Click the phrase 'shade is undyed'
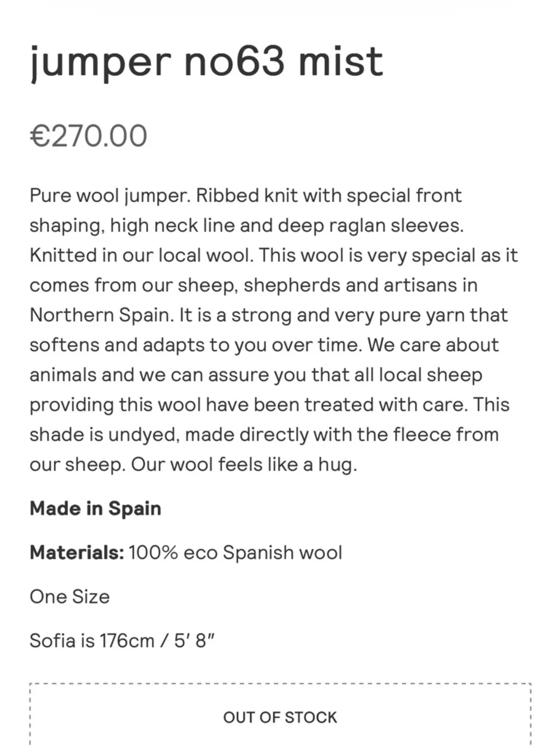The width and height of the screenshot is (560, 747). (104, 434)
